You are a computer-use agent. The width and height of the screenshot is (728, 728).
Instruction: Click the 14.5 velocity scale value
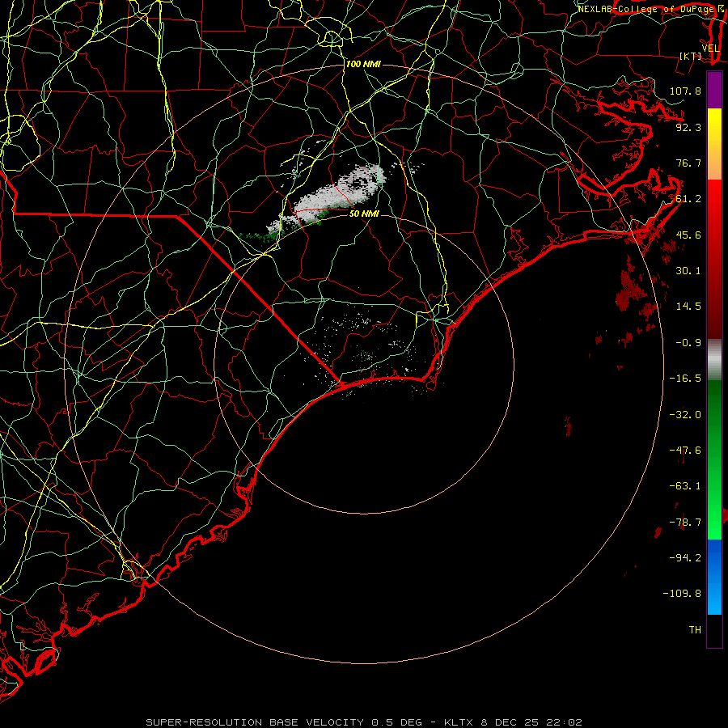click(x=688, y=307)
